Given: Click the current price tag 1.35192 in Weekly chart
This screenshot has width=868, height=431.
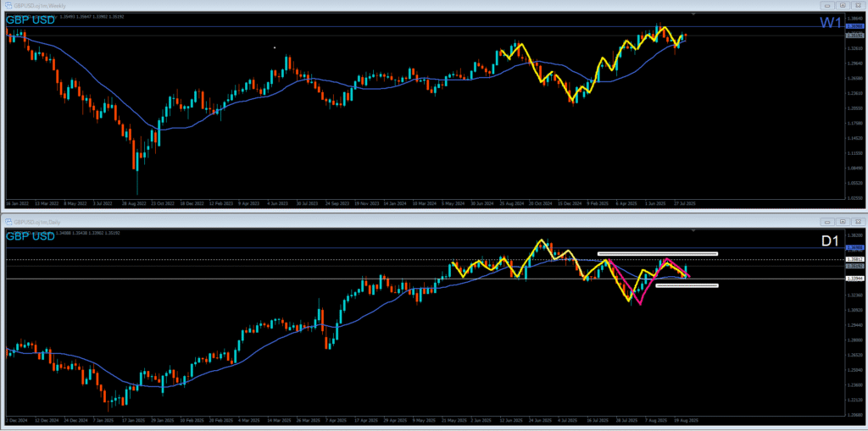Looking at the screenshot, I should coord(854,36).
